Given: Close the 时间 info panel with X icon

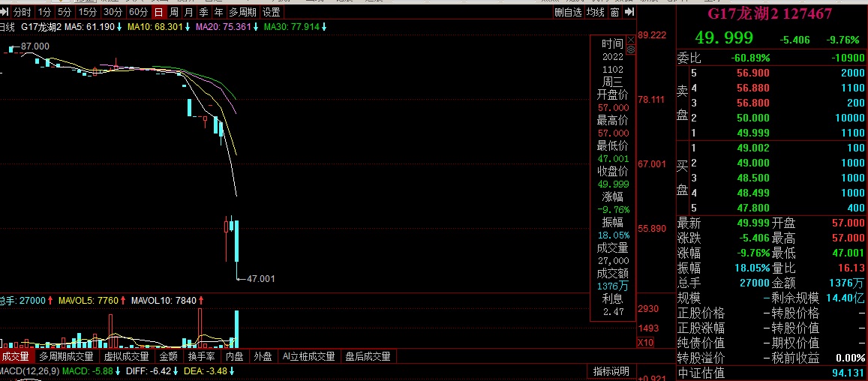Looking at the screenshot, I should pyautogui.click(x=630, y=40).
